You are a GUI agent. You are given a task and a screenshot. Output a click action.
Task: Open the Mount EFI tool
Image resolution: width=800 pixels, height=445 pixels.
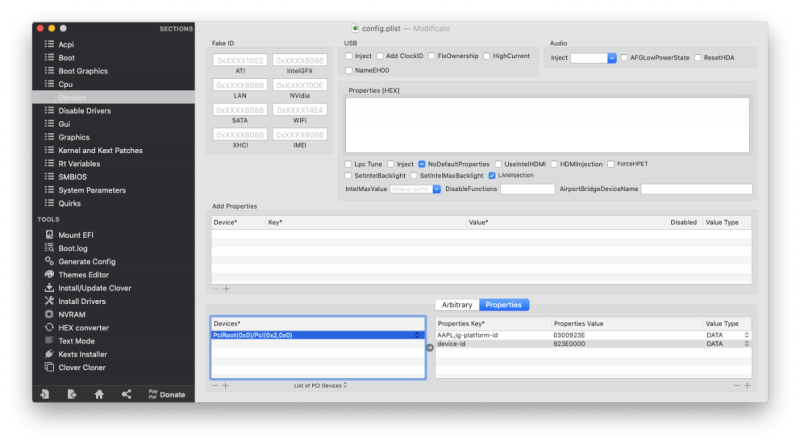point(75,234)
